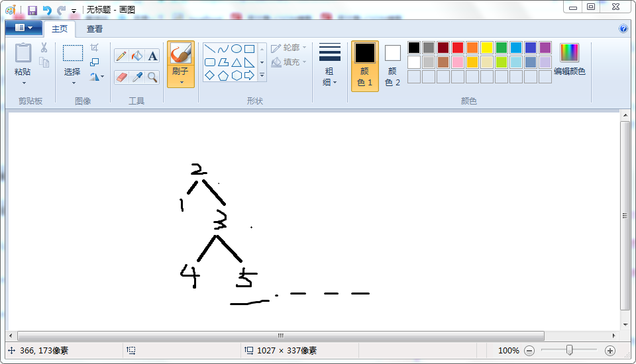Click the Copy icon
Screen dimensions: 636x364
click(x=44, y=62)
